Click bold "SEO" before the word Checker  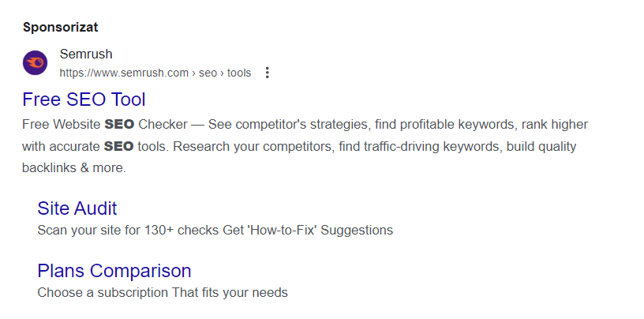[x=119, y=125]
